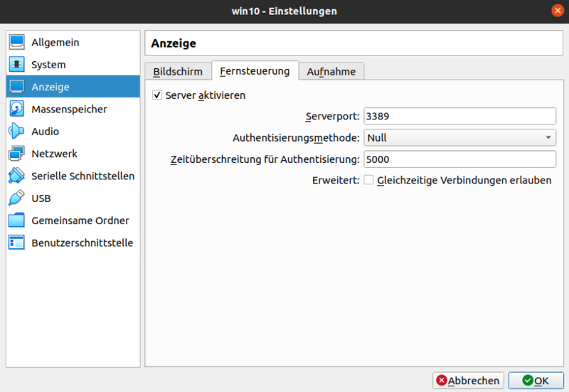This screenshot has height=392, width=569.
Task: Select Benutzerschnittstelle icon in sidebar
Action: (x=17, y=243)
